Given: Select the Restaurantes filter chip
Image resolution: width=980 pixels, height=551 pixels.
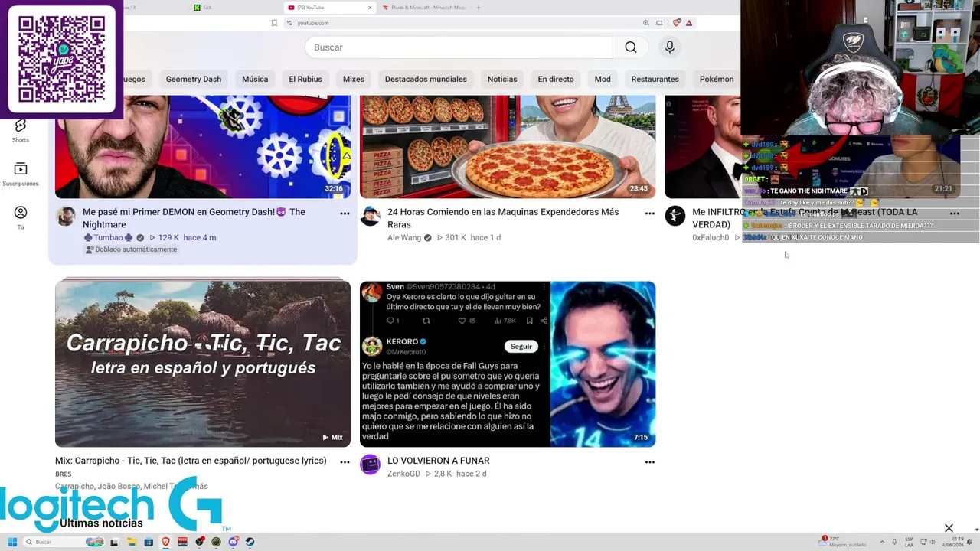Looking at the screenshot, I should pos(655,79).
